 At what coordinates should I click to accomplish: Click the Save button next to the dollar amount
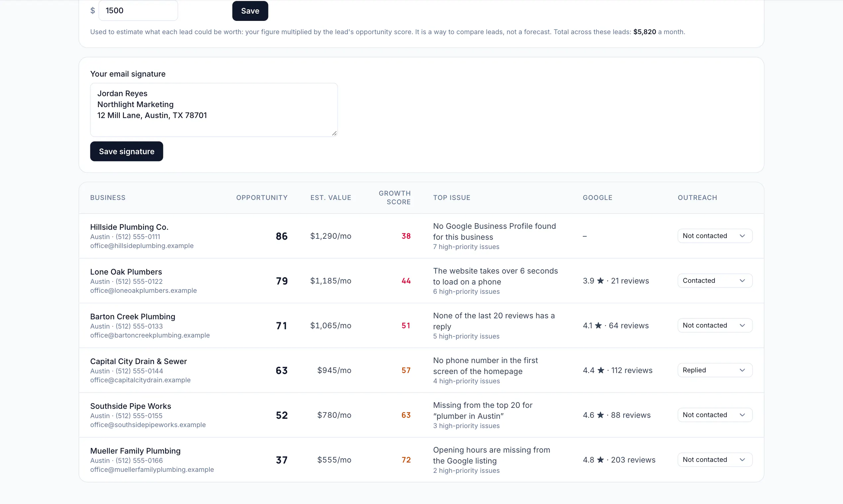coord(250,11)
